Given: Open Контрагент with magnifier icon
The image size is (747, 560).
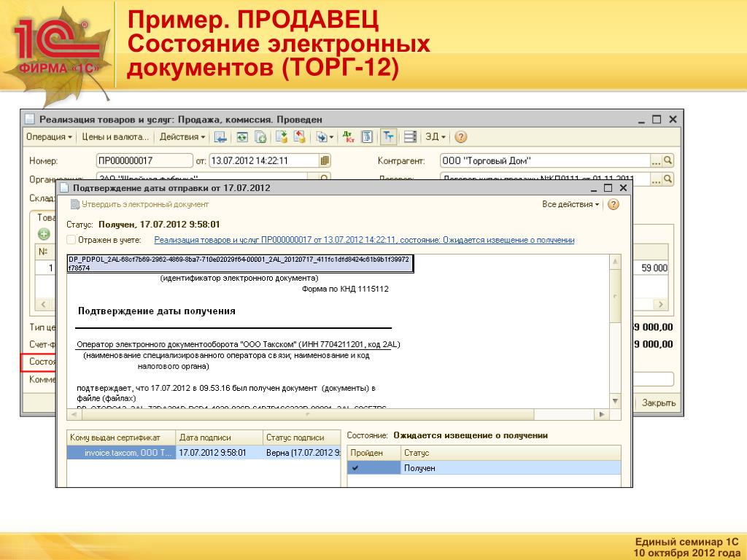Looking at the screenshot, I should 668,161.
